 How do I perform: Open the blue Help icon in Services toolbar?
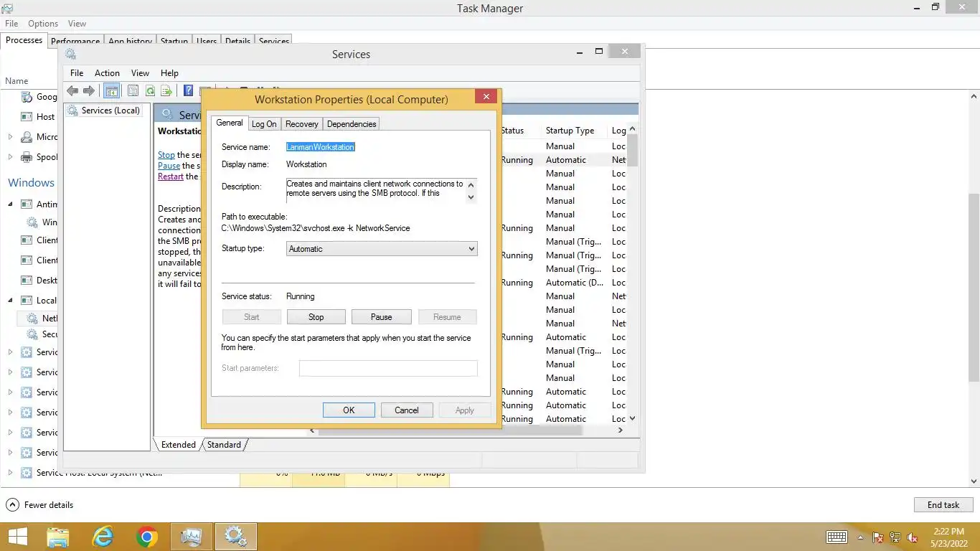[x=188, y=90]
